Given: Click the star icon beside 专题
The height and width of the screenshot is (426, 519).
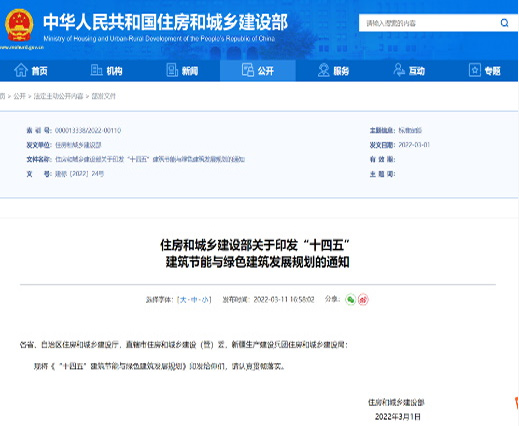Looking at the screenshot, I should (x=475, y=70).
